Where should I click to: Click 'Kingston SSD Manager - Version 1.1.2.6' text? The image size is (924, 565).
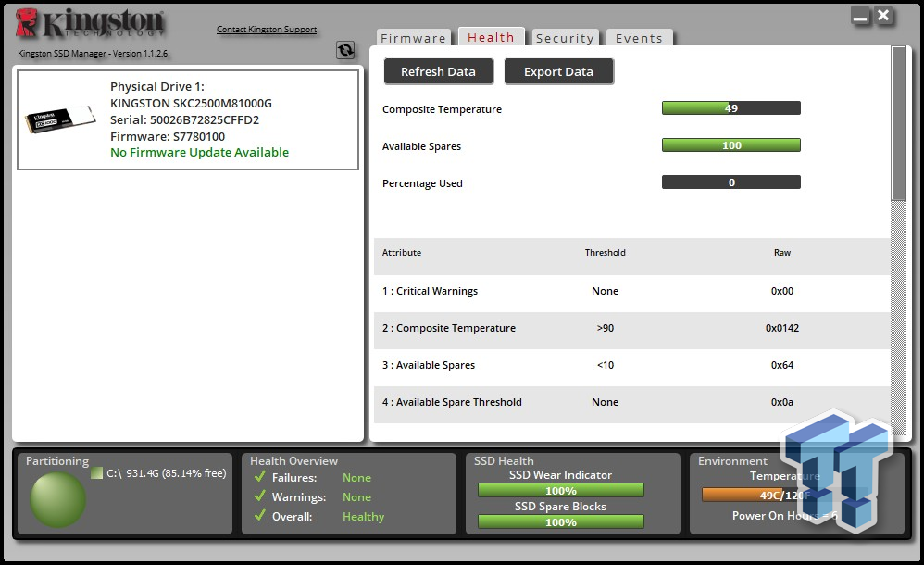[x=93, y=53]
